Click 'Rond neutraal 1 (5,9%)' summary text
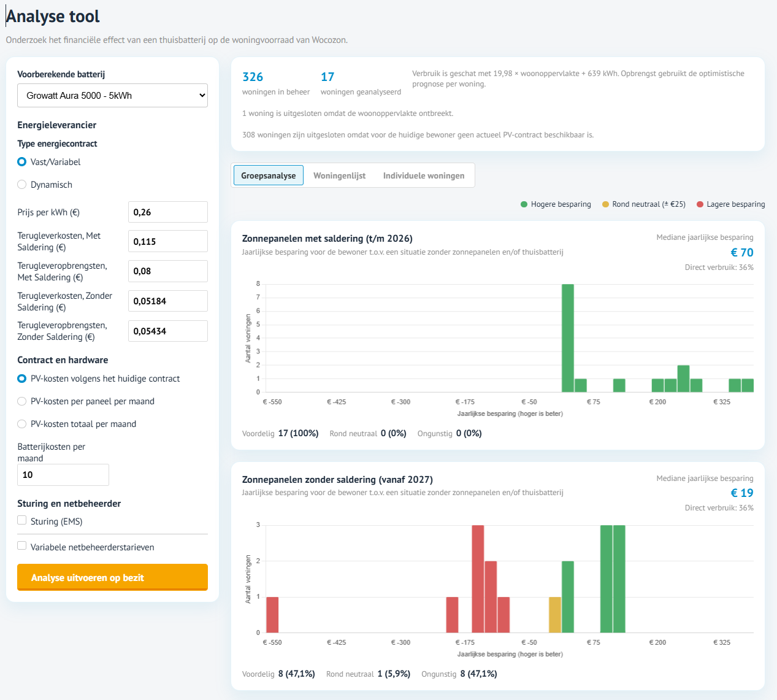Viewport: 777px width, 700px height. point(368,674)
